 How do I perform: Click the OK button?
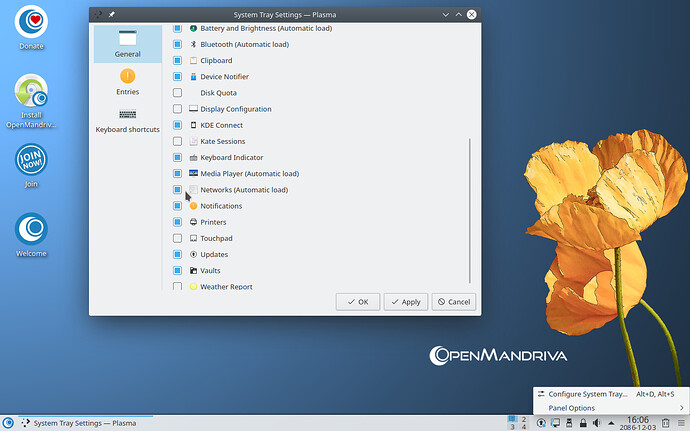[x=358, y=302]
